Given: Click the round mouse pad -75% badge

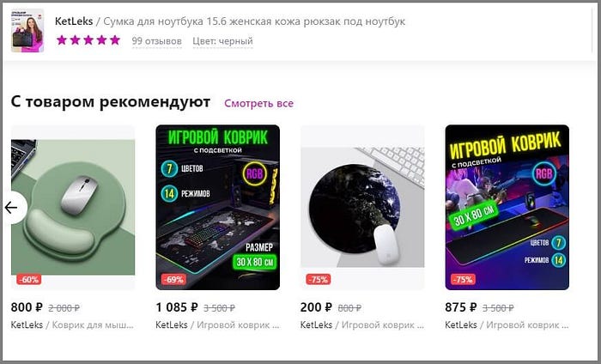Looking at the screenshot, I should click(x=319, y=279).
